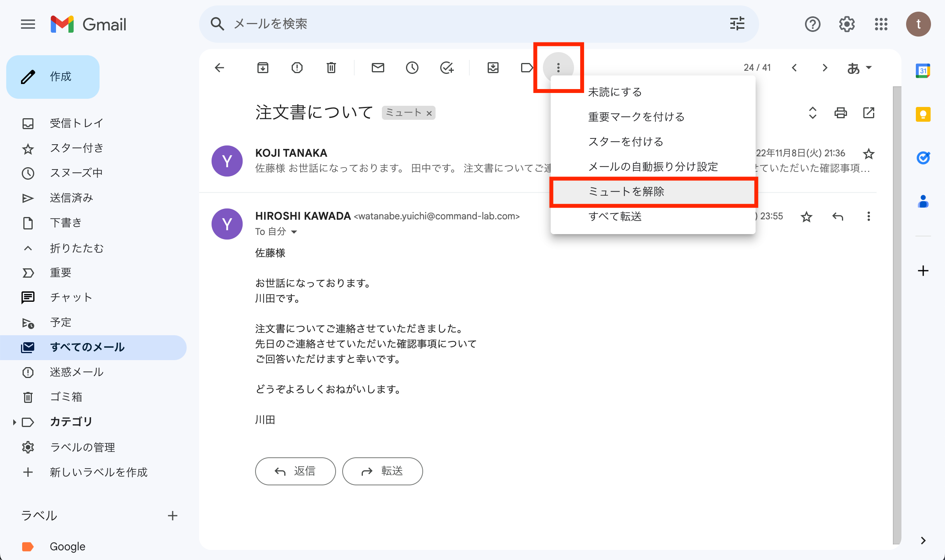
Task: Reply arrow icon on Kawada message
Action: pyautogui.click(x=837, y=216)
